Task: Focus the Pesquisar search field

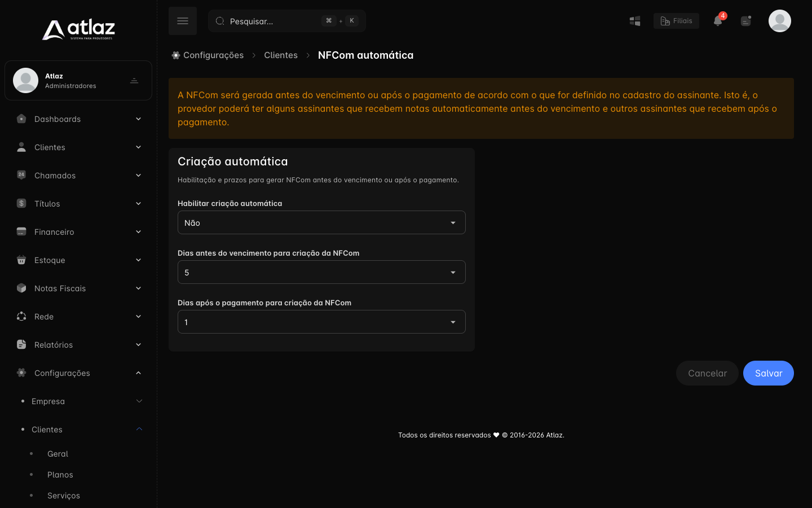Action: pos(287,21)
